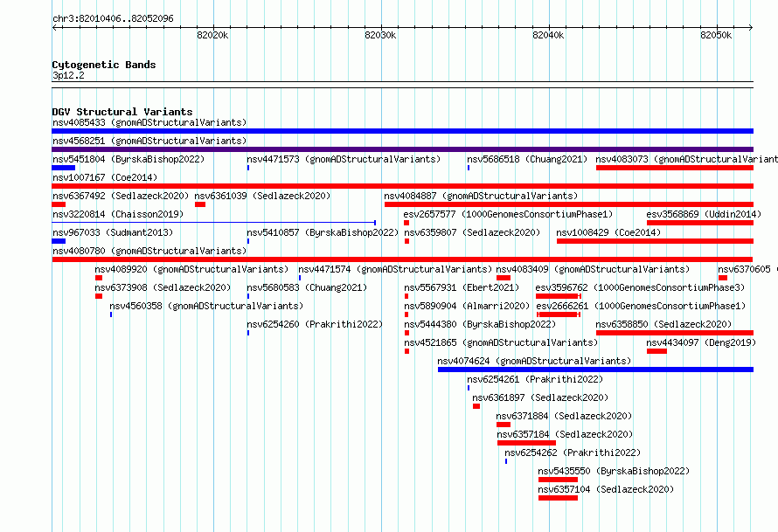
Task: Open nsv4084887 gnomAD variant label
Action: [481, 196]
